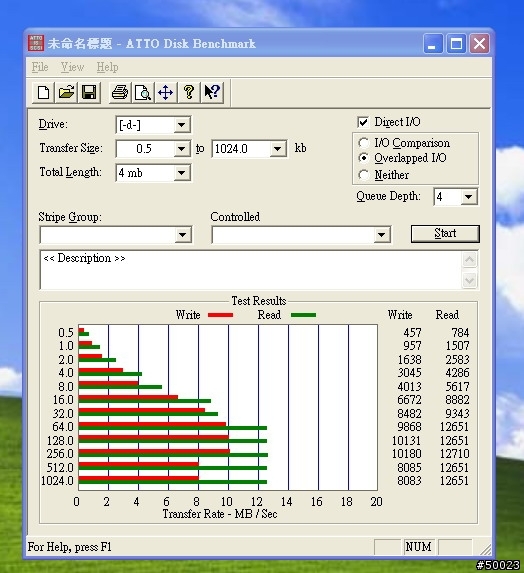This screenshot has height=573, width=524.
Task: Open the Help menu
Action: [107, 67]
